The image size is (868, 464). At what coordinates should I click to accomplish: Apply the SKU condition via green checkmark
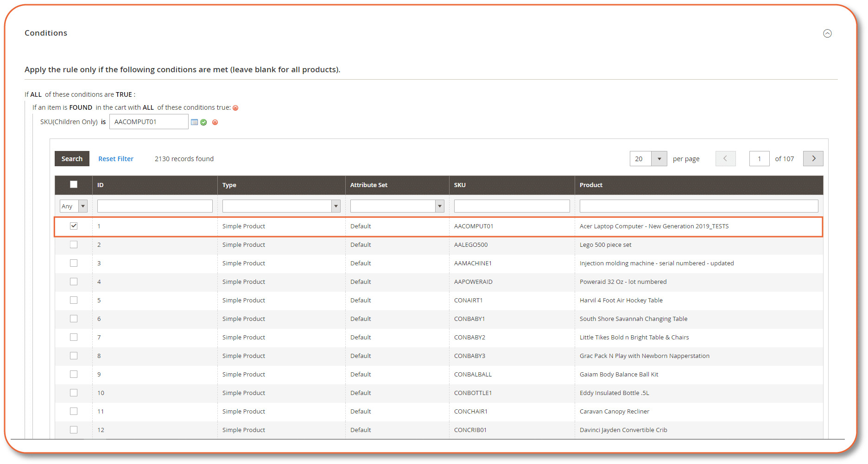204,122
